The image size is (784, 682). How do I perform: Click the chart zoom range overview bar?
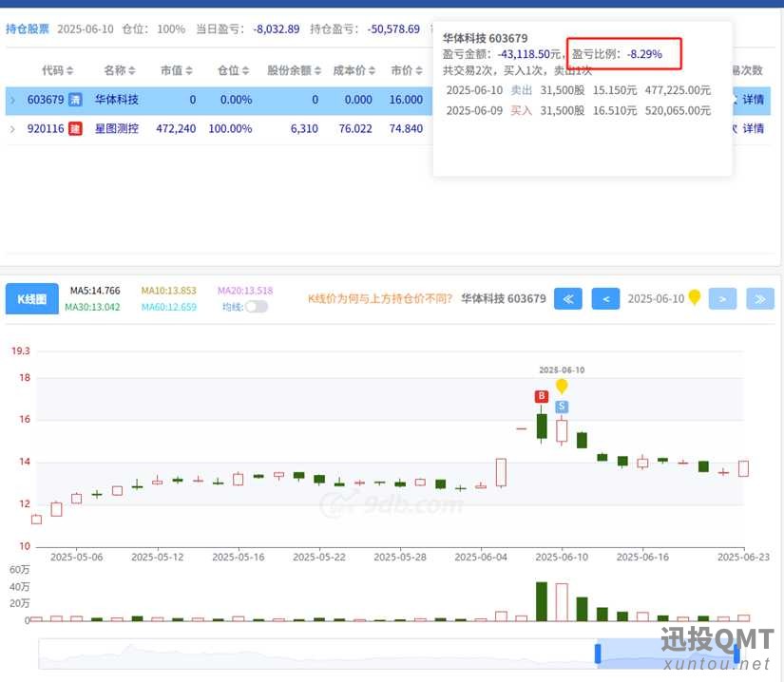coord(392,654)
